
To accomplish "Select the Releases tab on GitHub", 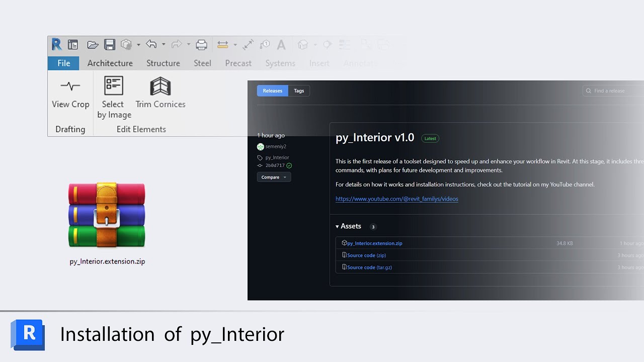I will (x=272, y=90).
